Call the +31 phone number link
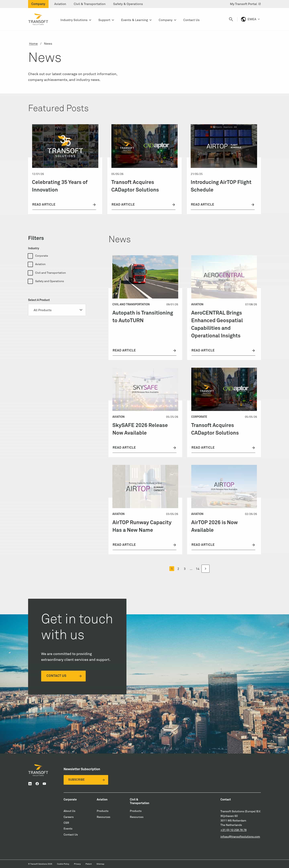 tap(233, 830)
